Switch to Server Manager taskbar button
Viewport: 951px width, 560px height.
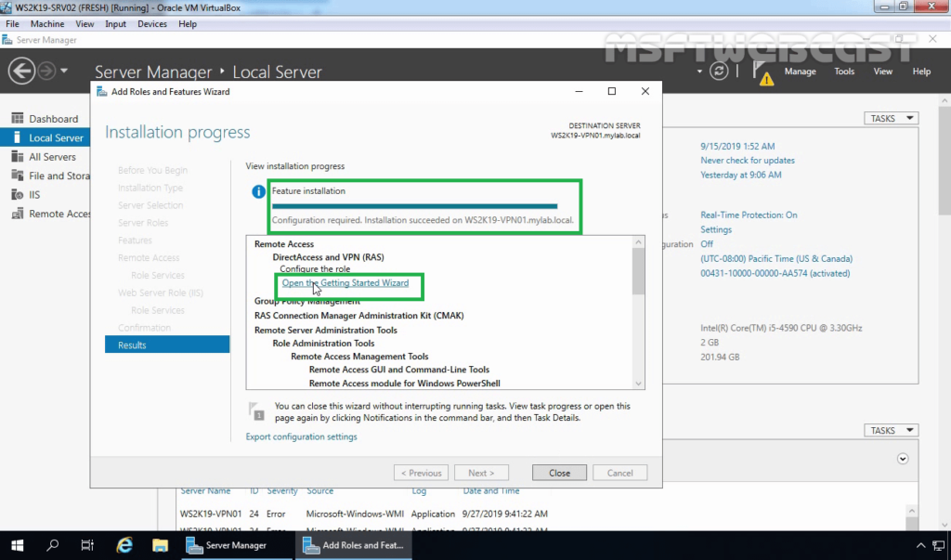tap(235, 545)
